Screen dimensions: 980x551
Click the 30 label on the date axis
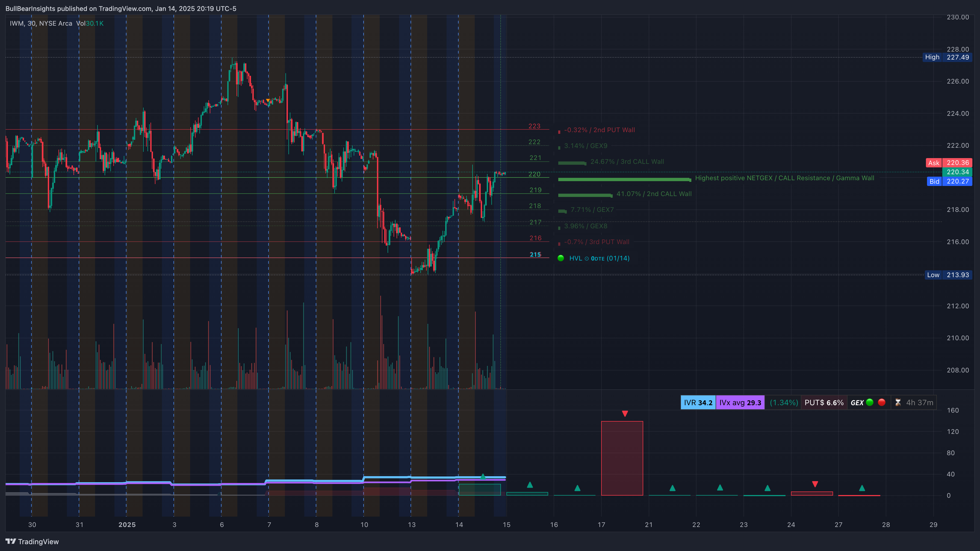[x=32, y=525]
